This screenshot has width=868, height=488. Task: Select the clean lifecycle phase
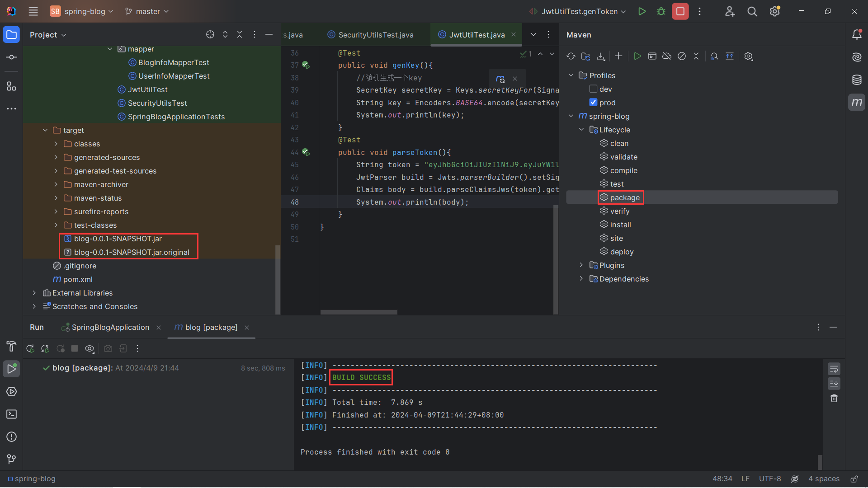pyautogui.click(x=619, y=143)
